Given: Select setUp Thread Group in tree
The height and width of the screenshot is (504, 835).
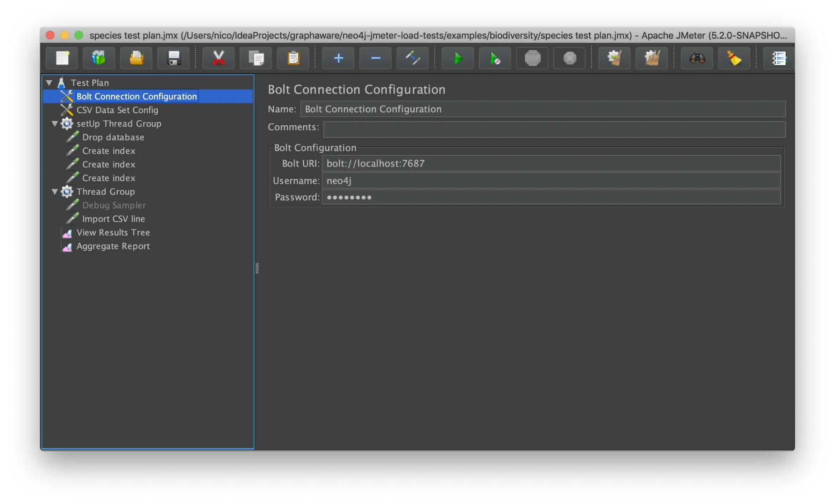Looking at the screenshot, I should click(119, 124).
